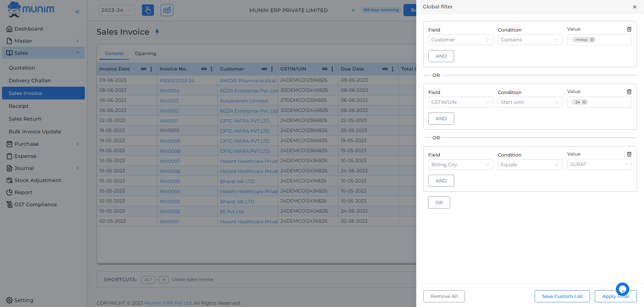Click Remove All button

[x=444, y=296]
